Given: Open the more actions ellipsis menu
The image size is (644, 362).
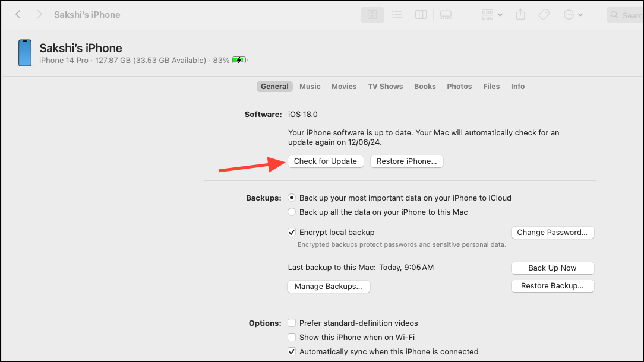Looking at the screenshot, I should coord(573,15).
